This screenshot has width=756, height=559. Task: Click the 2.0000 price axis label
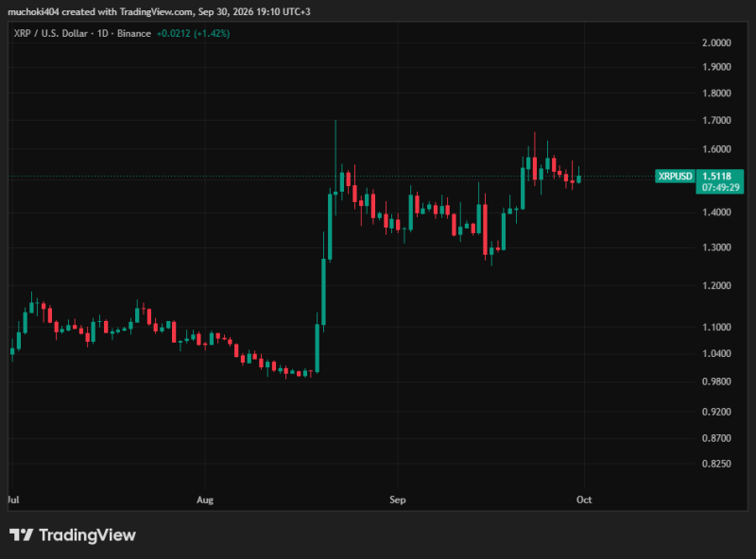(x=716, y=42)
